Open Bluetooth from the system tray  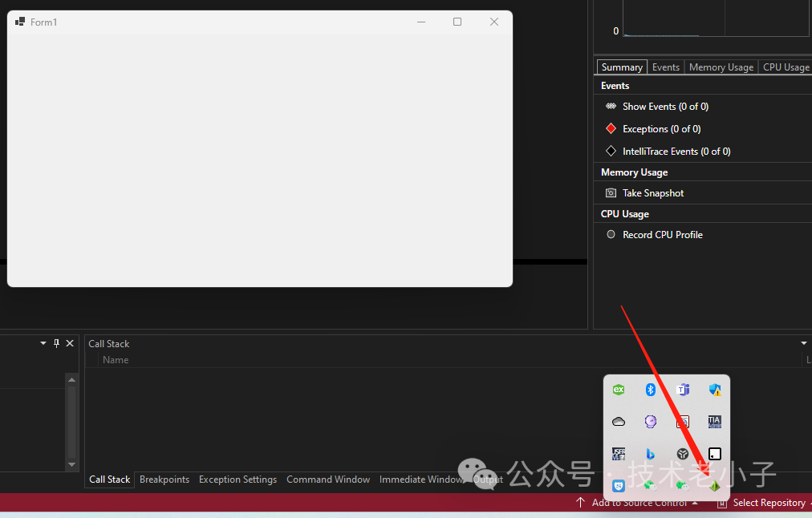[x=651, y=390]
